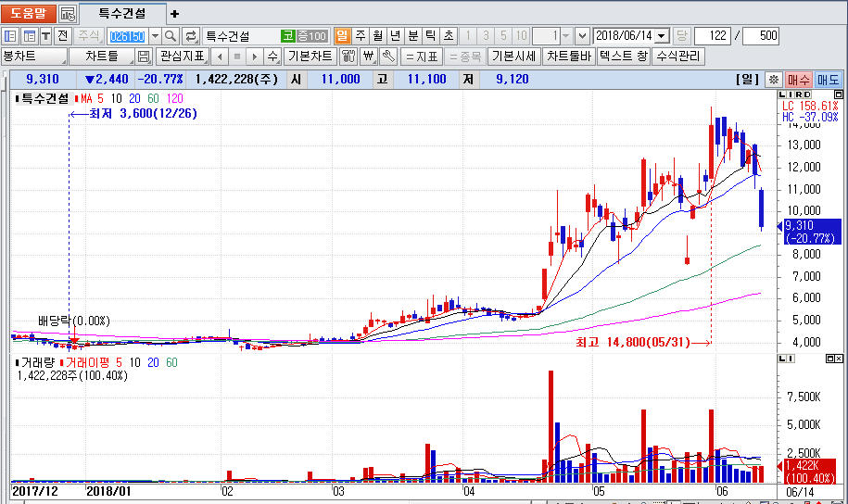Click the save disk icon next to 차트틀
This screenshot has height=504, width=848.
(144, 57)
